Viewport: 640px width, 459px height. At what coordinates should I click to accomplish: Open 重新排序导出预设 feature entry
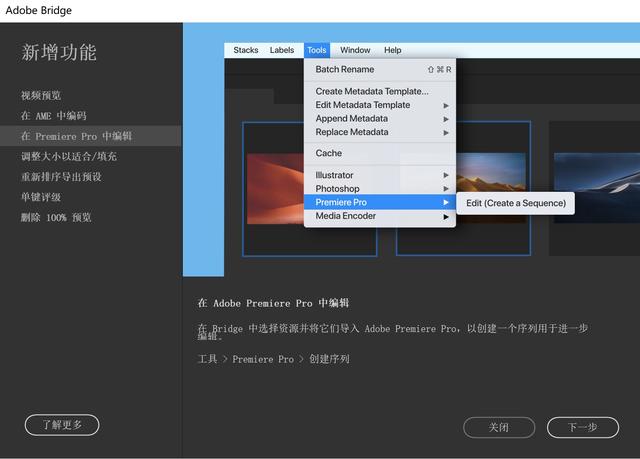tap(61, 177)
